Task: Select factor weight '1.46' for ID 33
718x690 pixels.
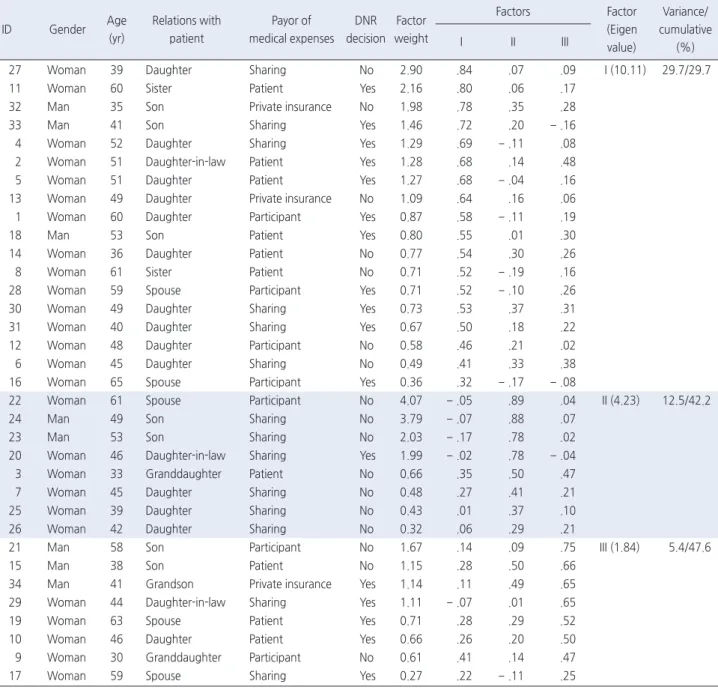Action: pyautogui.click(x=411, y=125)
